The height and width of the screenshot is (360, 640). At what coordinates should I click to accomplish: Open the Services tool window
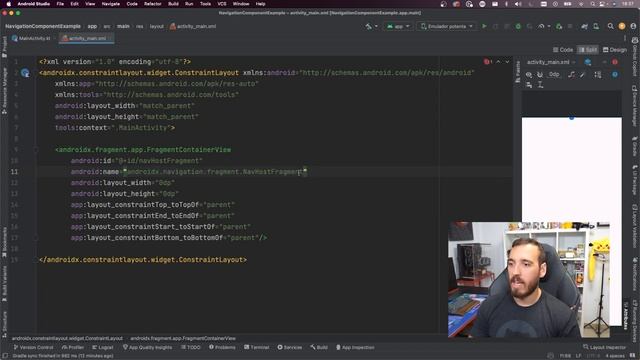tap(289, 347)
